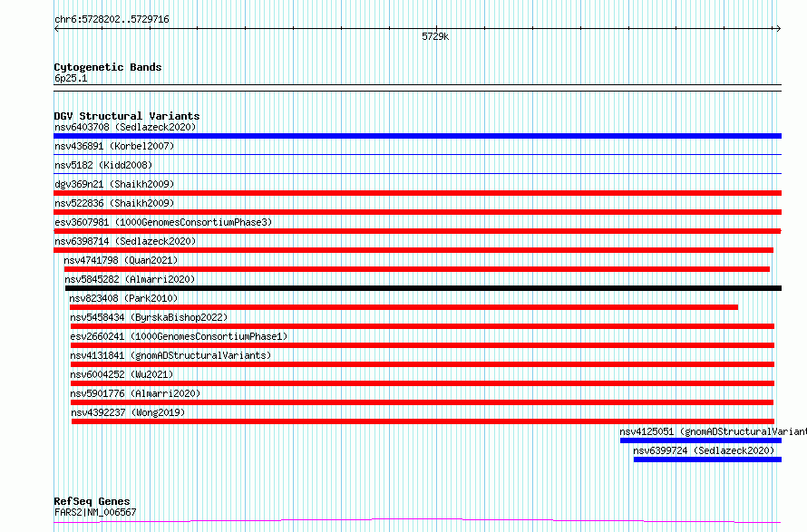Select the nsv5458434 (ByrskaBishop2022) label
Screen dimensions: 807x532
(x=149, y=317)
